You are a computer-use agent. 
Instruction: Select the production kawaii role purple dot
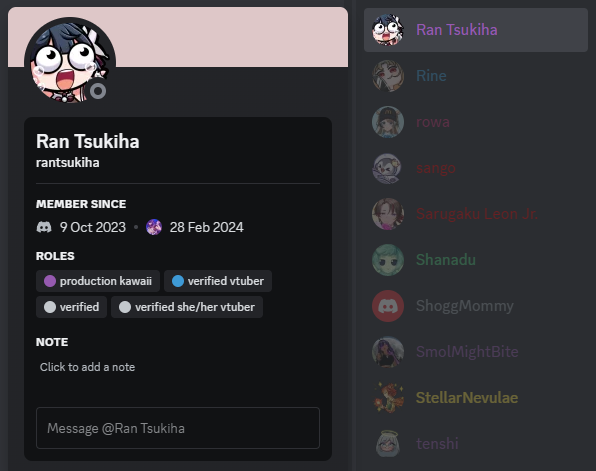[x=50, y=281]
